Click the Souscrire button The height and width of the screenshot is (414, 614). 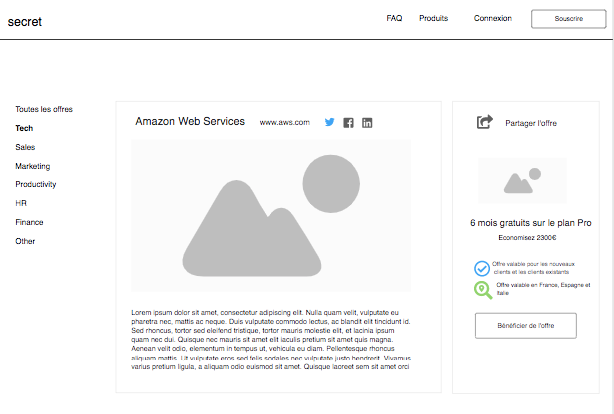click(x=569, y=19)
